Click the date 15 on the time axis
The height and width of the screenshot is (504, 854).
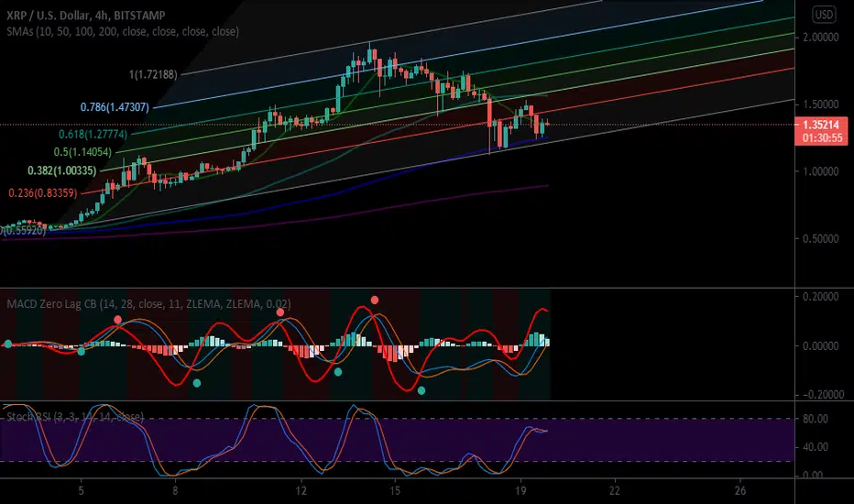tap(395, 490)
